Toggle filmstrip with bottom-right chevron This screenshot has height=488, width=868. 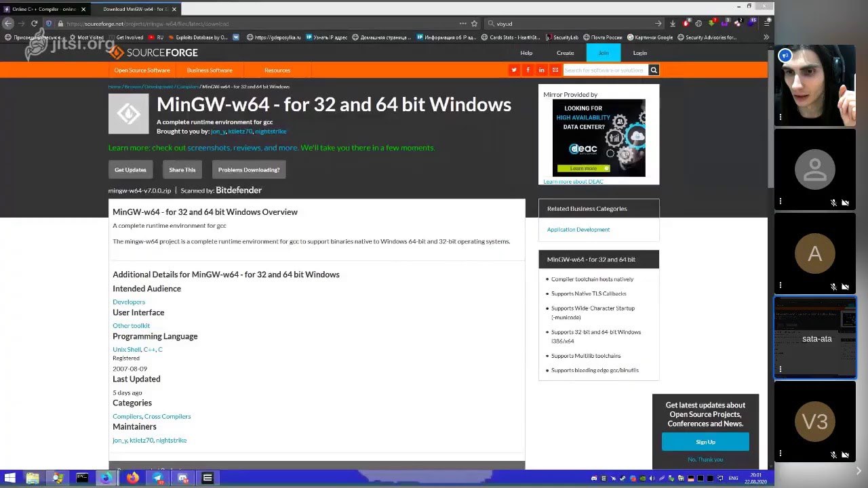click(x=859, y=470)
